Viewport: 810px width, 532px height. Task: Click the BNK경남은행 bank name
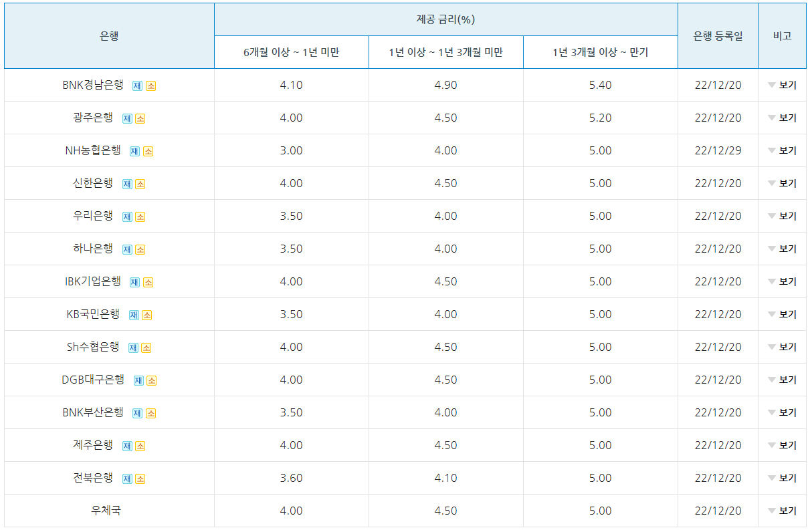coord(93,85)
